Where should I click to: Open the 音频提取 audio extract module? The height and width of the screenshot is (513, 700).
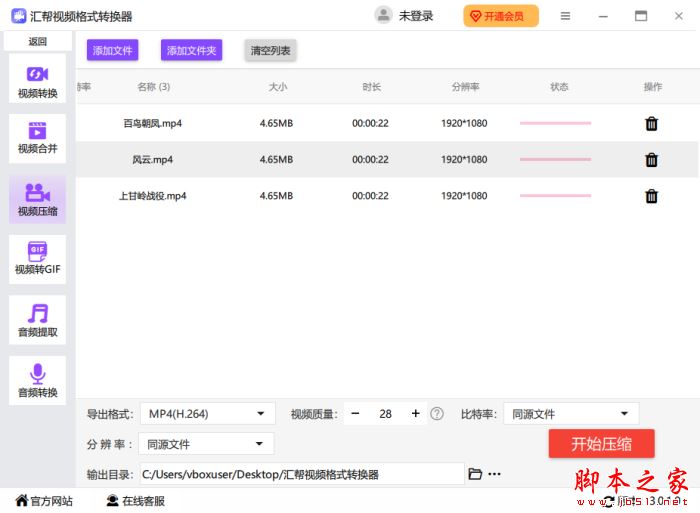tap(38, 320)
